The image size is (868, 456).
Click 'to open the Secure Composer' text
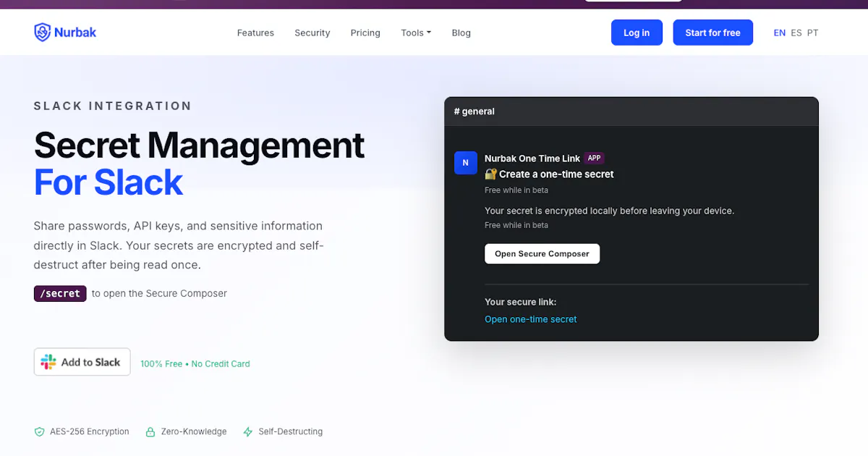point(159,294)
